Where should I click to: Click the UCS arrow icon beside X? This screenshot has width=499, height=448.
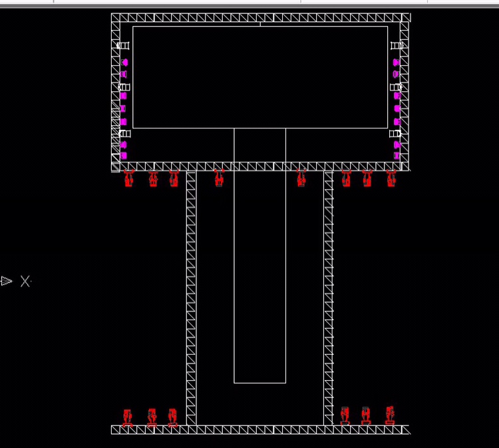click(x=7, y=281)
